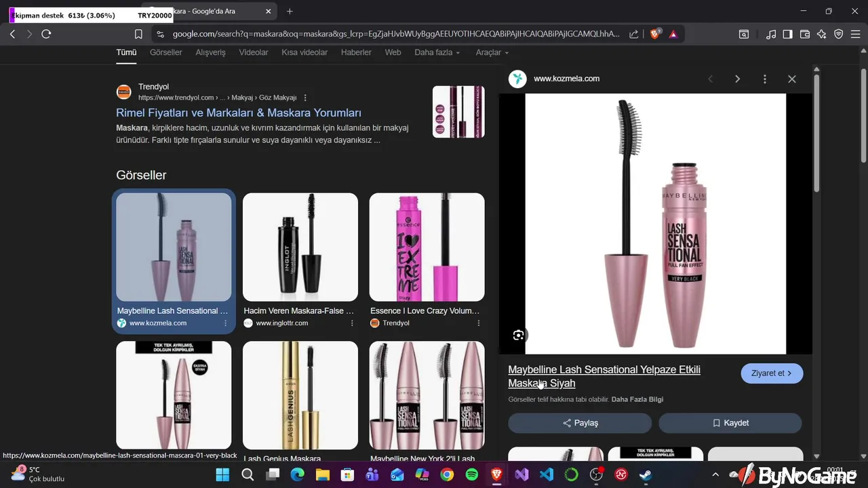
Task: Open options for the Trendyol Essence image card
Action: (x=478, y=323)
